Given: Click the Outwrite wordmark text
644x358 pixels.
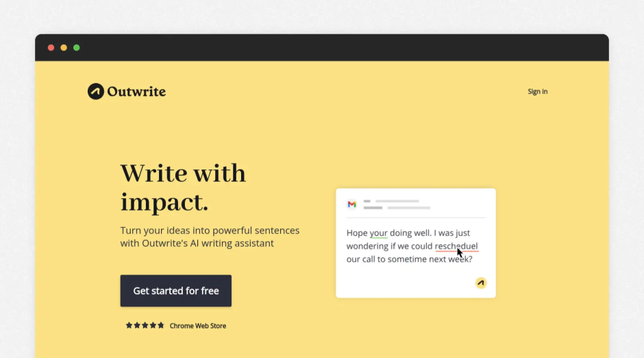Looking at the screenshot, I should tap(136, 92).
